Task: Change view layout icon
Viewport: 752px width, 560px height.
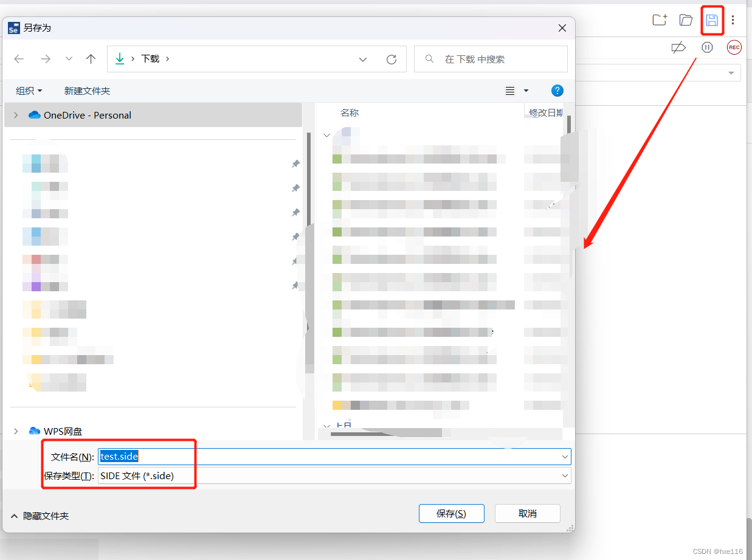Action: [510, 91]
